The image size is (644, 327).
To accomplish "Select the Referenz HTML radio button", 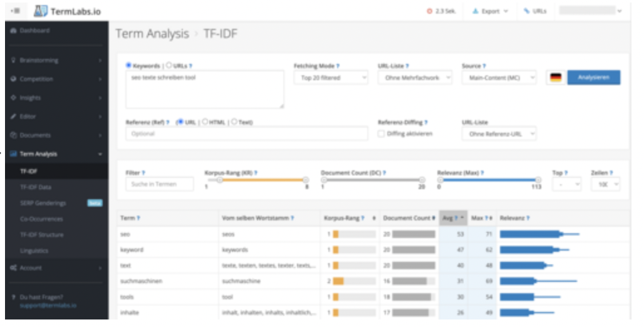I will pos(205,122).
